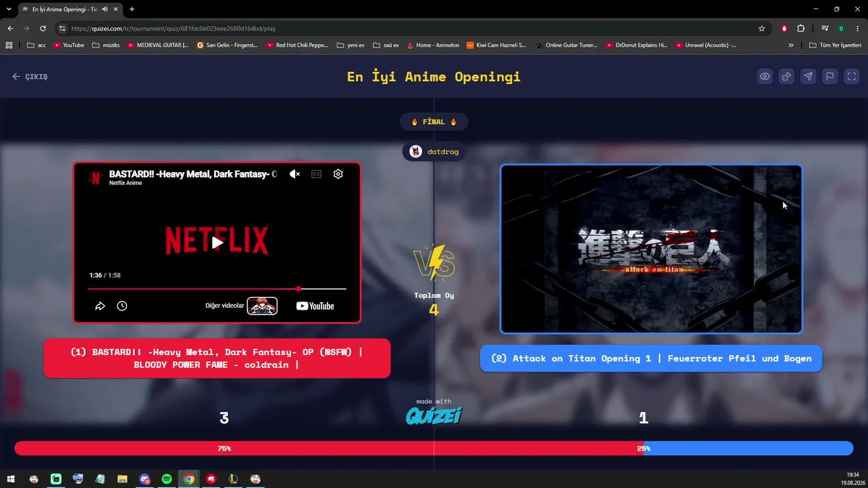Open the video on YouTube via logo
This screenshot has height=488, width=868.
[x=315, y=306]
